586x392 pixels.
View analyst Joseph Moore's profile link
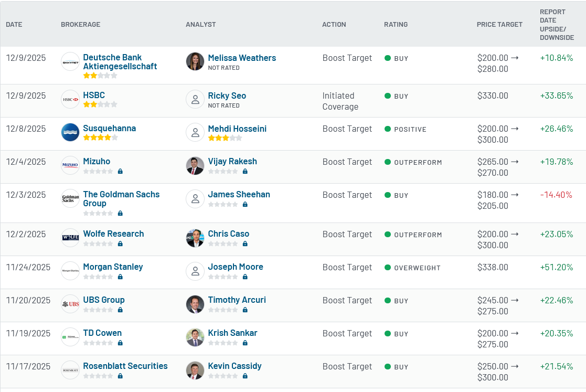pyautogui.click(x=236, y=267)
